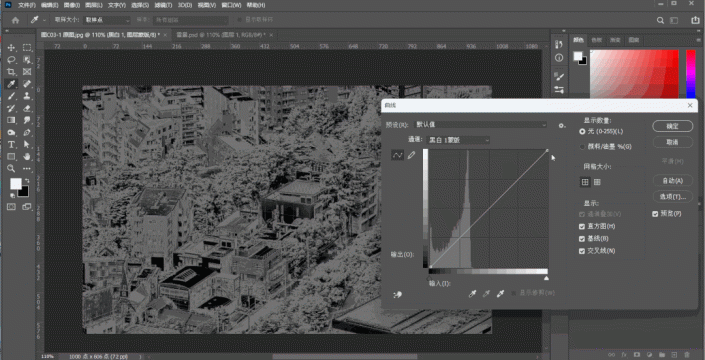Click the white point input slider triangle
The image size is (705, 360).
pyautogui.click(x=546, y=278)
